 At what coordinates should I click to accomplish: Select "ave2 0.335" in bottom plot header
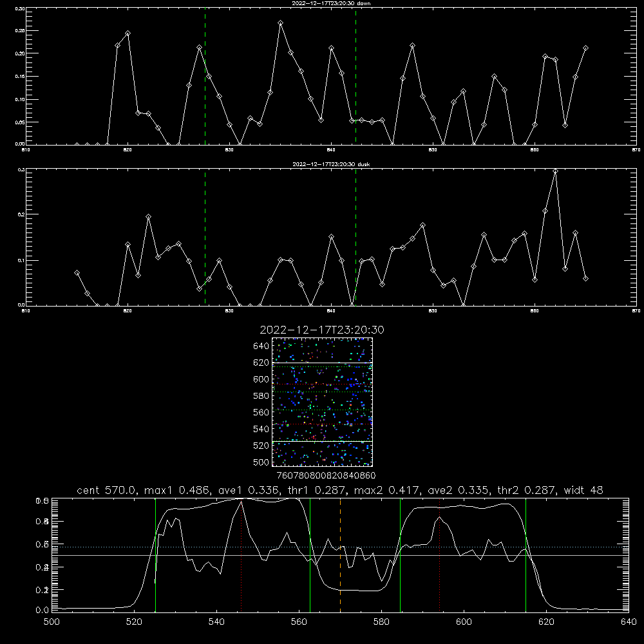[x=459, y=490]
